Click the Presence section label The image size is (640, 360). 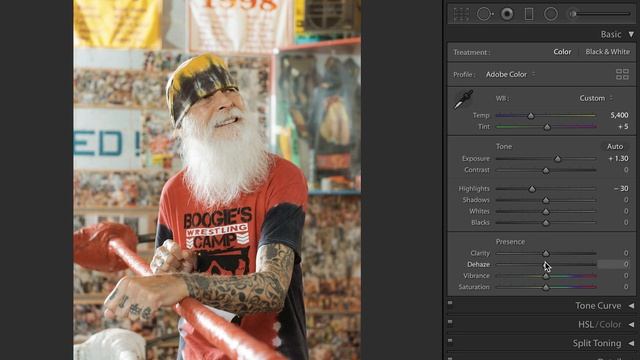510,242
